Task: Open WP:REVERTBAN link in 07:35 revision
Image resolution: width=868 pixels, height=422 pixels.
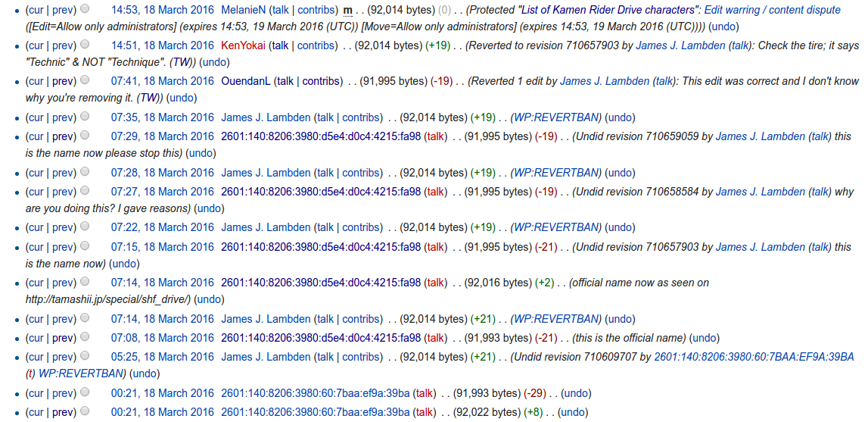Action: point(556,117)
